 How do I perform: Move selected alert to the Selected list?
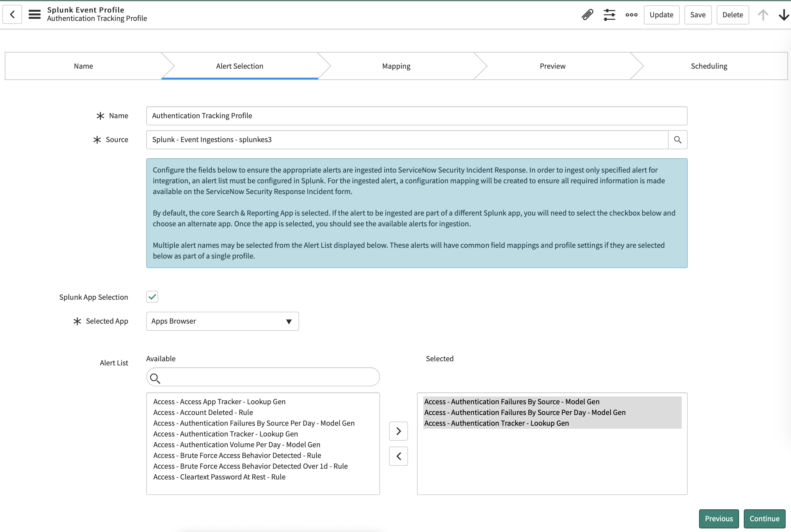coord(398,431)
